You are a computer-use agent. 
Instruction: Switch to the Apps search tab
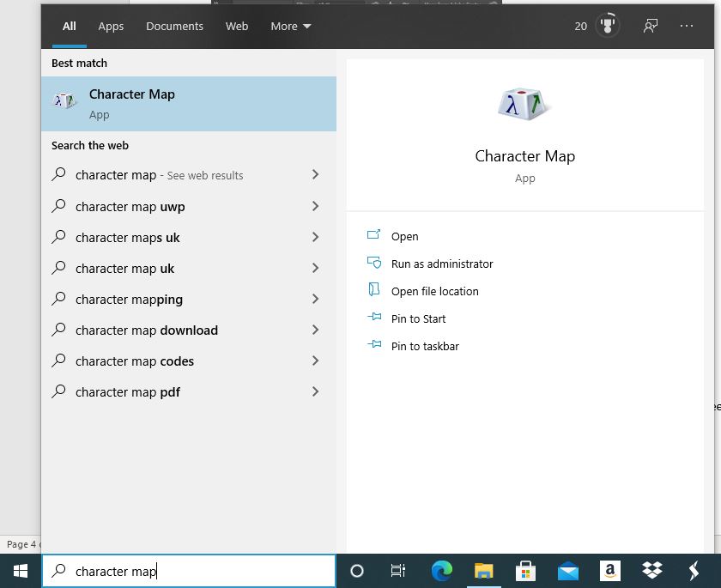click(111, 27)
